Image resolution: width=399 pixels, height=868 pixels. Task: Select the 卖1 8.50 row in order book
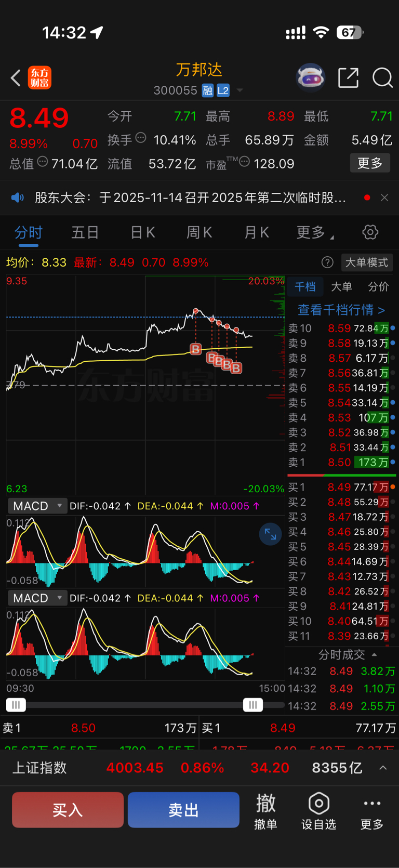(x=341, y=462)
